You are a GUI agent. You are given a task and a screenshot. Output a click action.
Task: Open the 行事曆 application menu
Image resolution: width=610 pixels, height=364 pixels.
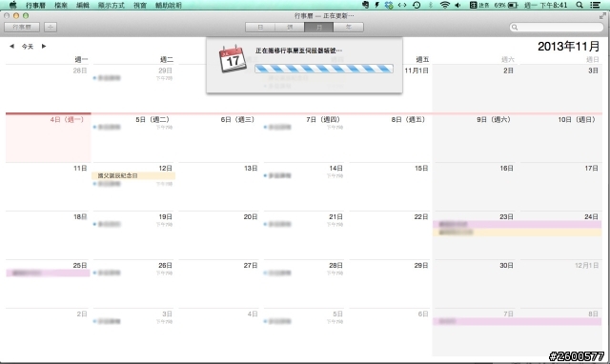pos(35,5)
